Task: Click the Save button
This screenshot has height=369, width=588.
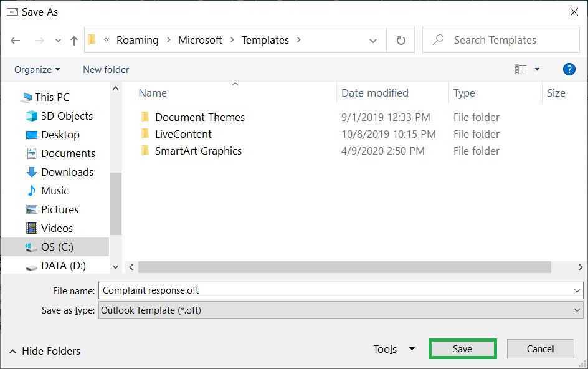Action: tap(462, 348)
